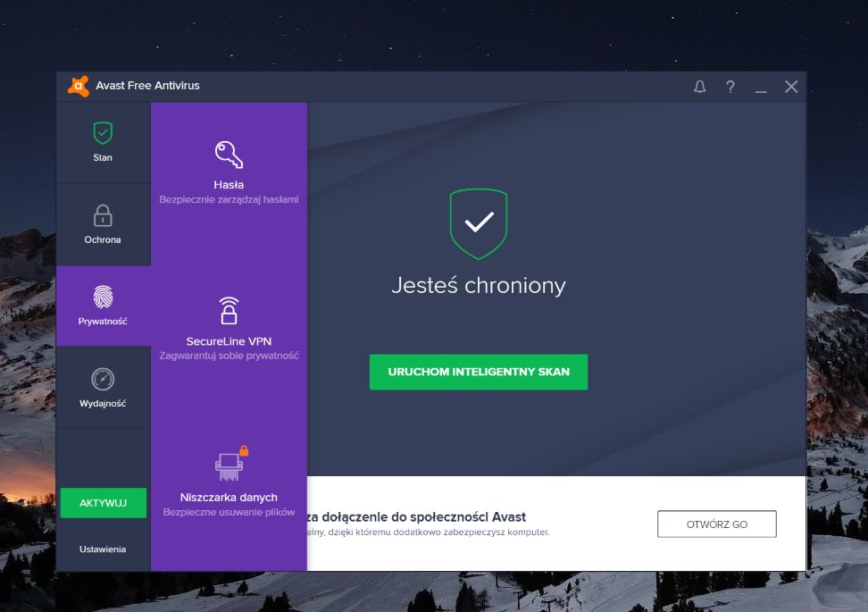Select the Wydajność sidebar entry
Viewport: 868px width, 612px height.
point(102,402)
